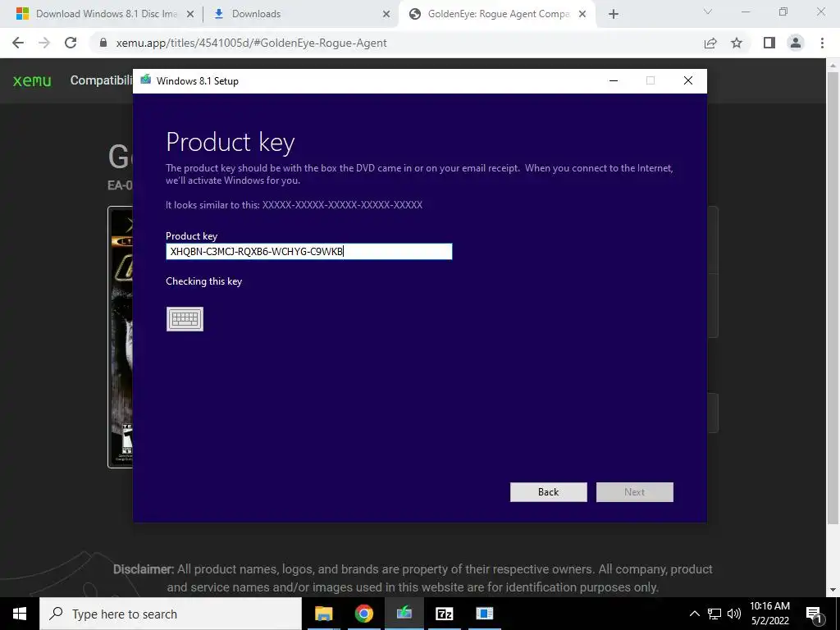Open the notification center icon
The width and height of the screenshot is (840, 630).
814,614
